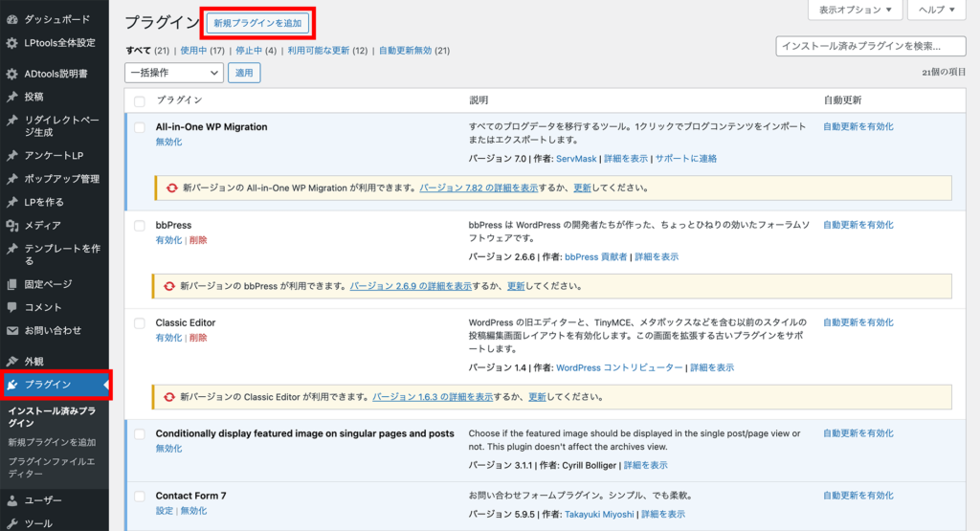The image size is (980, 531).
Task: Click the ダッシュボード dashboard icon in sidebar
Action: click(11, 19)
